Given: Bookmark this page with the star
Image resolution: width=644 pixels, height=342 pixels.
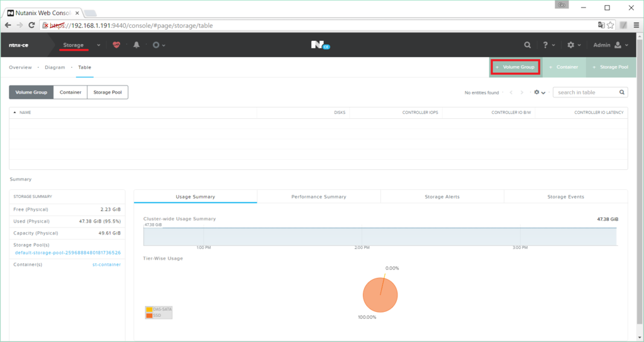Looking at the screenshot, I should click(x=610, y=25).
